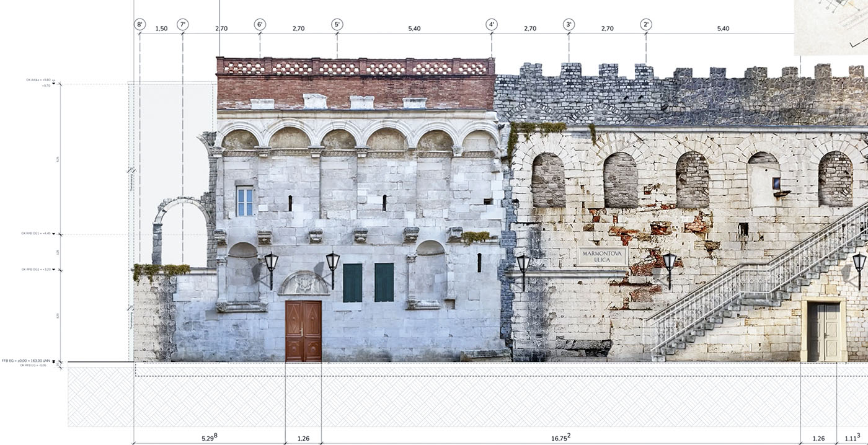Select the 16,75 bottom dimension value
Image resolution: width=868 pixels, height=445 pixels.
(x=560, y=438)
